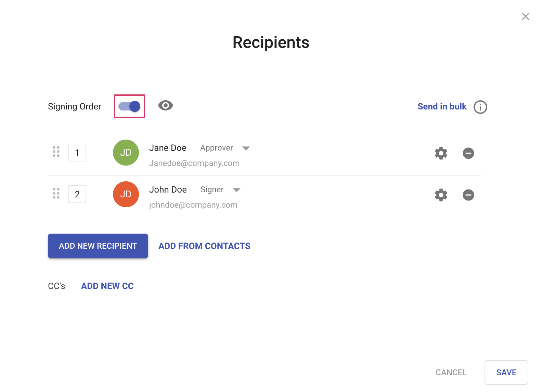
Task: Open settings gear for Jane Doe
Action: click(441, 153)
